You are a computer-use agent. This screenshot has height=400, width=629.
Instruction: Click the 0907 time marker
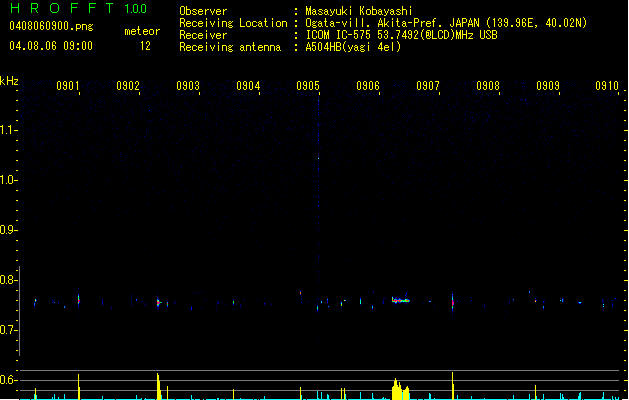pyautogui.click(x=428, y=86)
